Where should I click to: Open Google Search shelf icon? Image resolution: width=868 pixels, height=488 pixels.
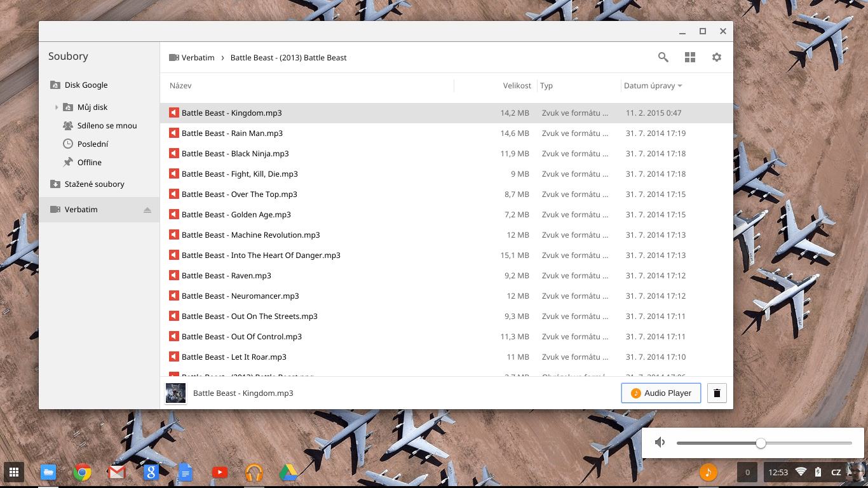151,472
